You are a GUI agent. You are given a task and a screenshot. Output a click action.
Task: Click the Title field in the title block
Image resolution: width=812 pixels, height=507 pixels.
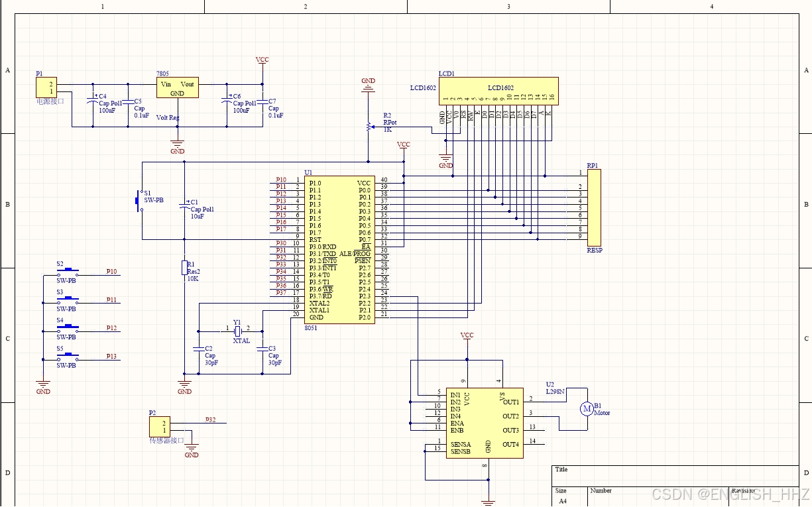675,476
